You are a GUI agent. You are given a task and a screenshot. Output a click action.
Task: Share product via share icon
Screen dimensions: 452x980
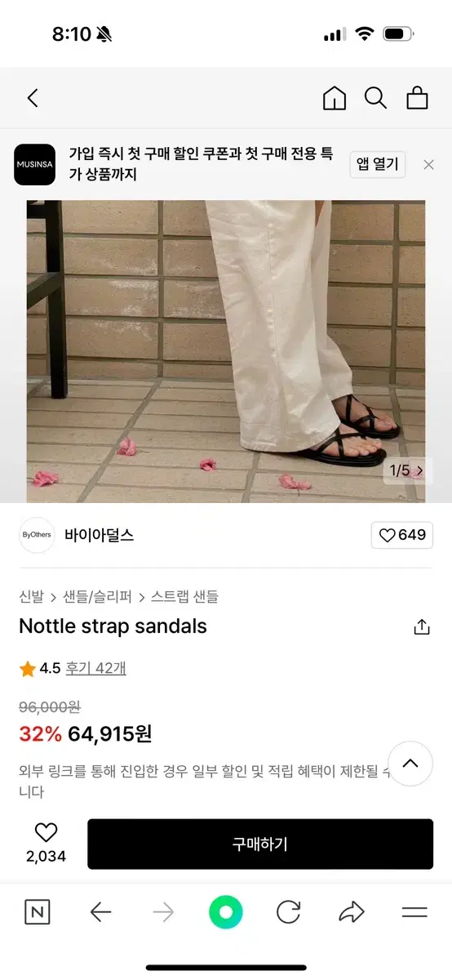(422, 627)
